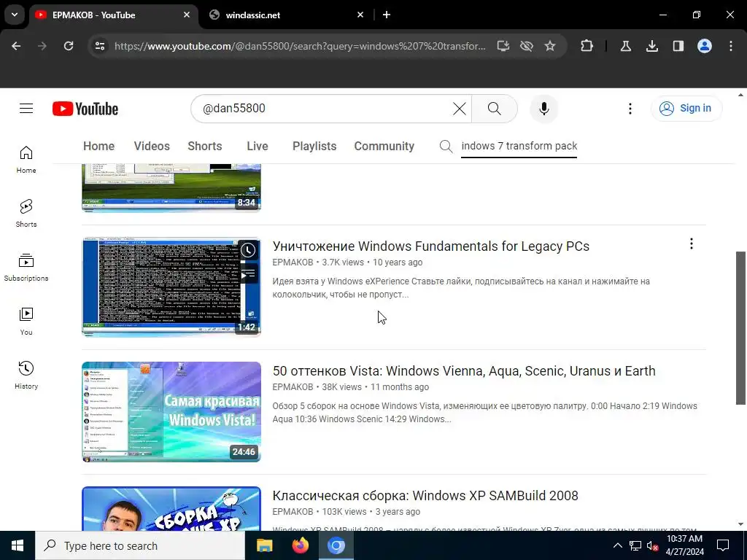Screen dimensions: 747x560
Task: Open History in the left sidebar
Action: (x=26, y=376)
